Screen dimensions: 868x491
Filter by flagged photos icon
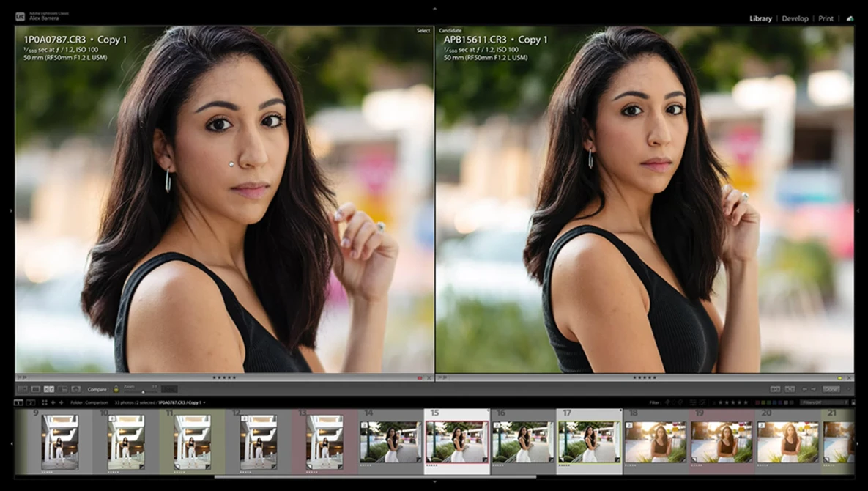667,402
